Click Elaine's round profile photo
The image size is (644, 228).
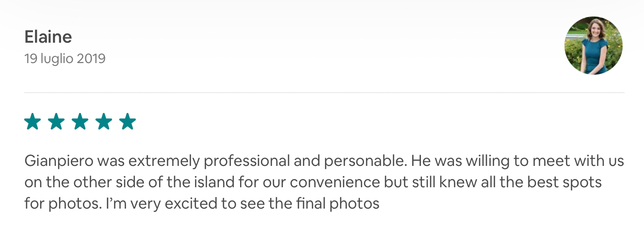click(594, 45)
